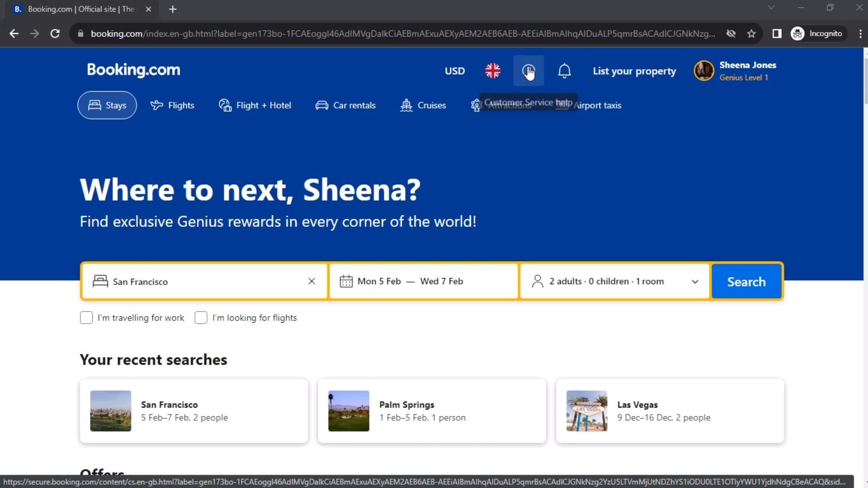Open the browser side panel icon

[x=776, y=33]
